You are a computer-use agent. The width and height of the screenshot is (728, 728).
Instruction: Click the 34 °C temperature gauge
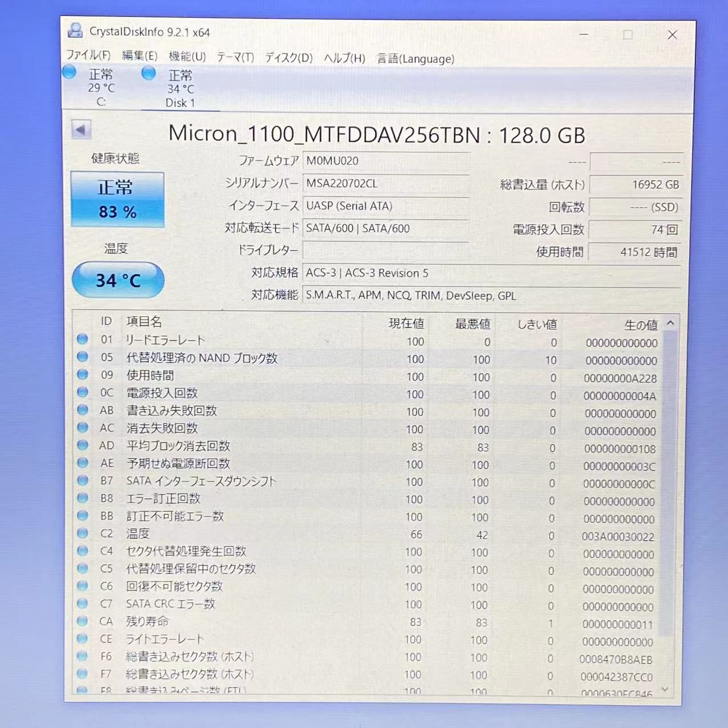(x=118, y=280)
